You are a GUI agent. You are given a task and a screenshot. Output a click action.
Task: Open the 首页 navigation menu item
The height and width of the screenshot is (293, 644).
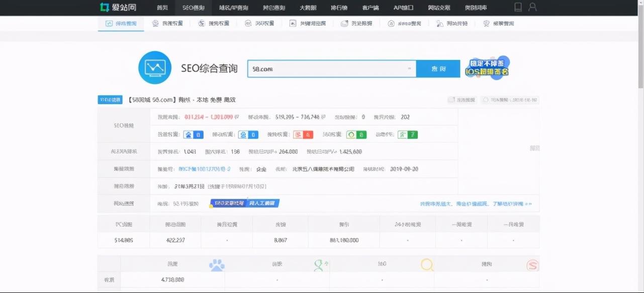[161, 7]
